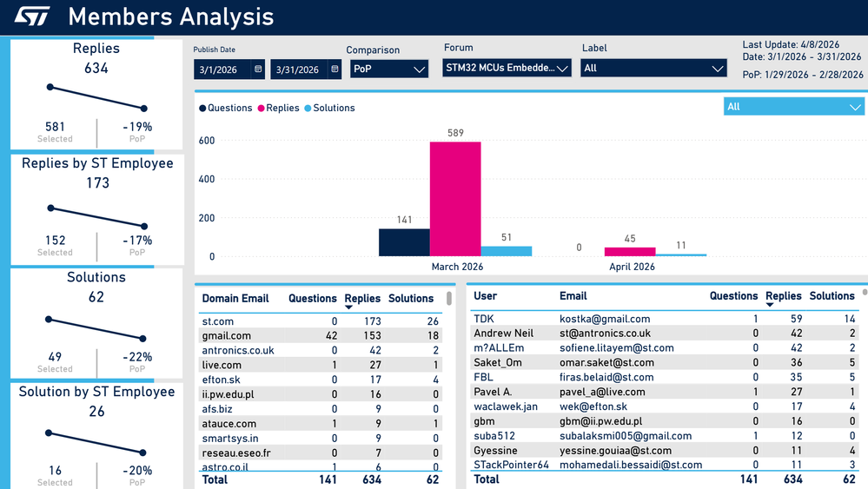Viewport: 868px width, 489px height.
Task: Open the start date calendar picker icon
Action: tap(258, 69)
